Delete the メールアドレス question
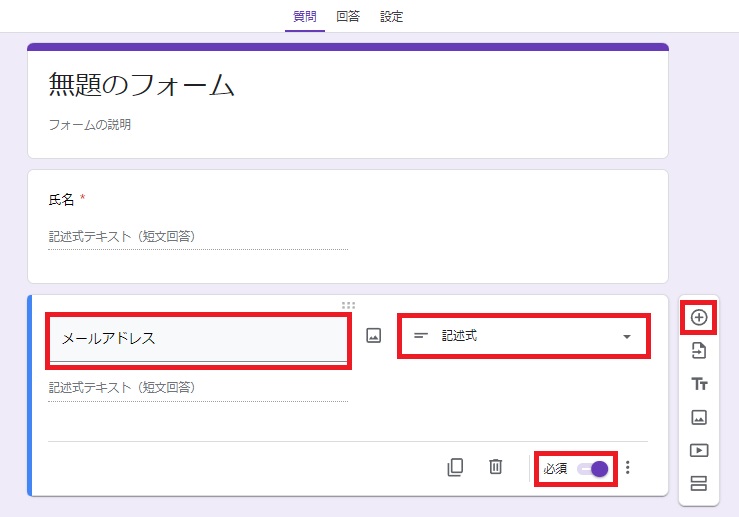Viewport: 739px width, 517px height. coord(495,467)
